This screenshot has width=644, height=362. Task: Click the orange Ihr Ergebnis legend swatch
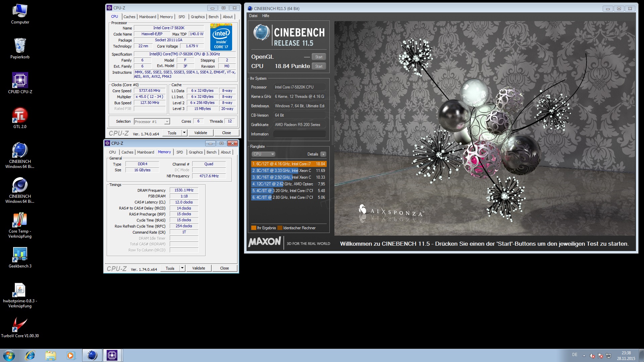254,228
